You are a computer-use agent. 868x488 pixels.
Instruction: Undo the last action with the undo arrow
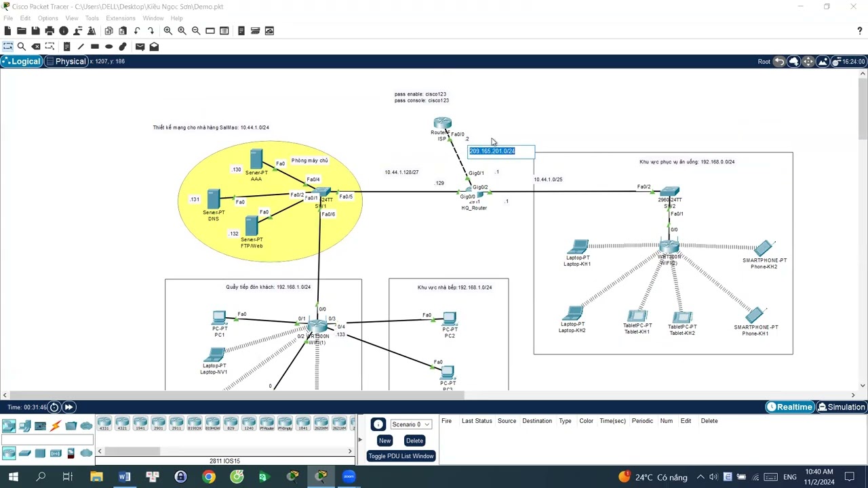pos(136,30)
